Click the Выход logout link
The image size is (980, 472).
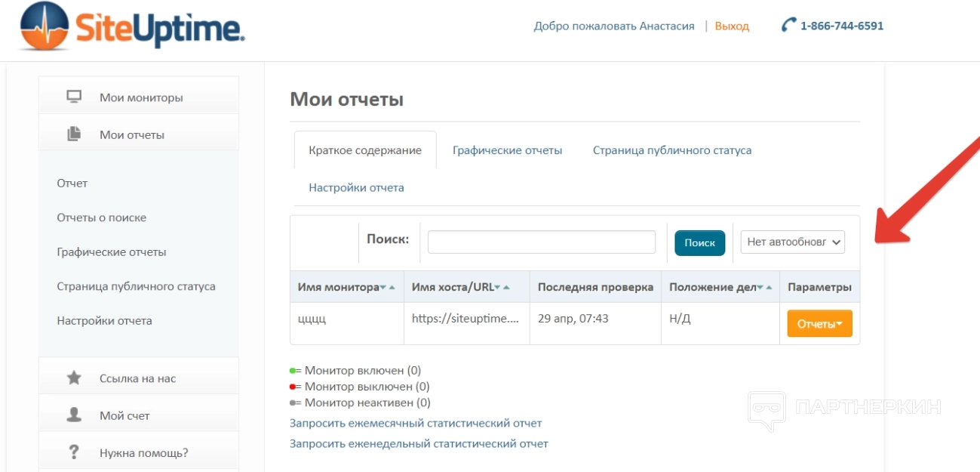tap(732, 26)
